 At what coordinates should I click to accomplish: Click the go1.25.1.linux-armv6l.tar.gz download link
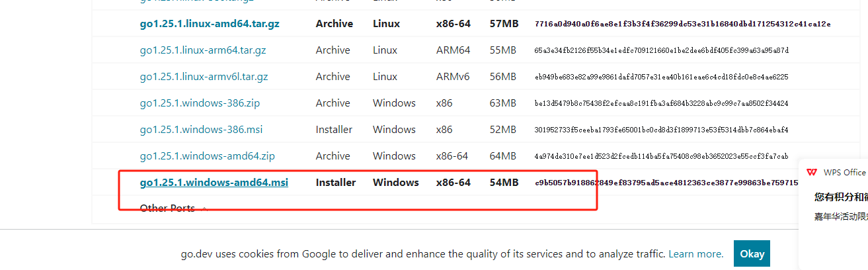[x=204, y=77]
